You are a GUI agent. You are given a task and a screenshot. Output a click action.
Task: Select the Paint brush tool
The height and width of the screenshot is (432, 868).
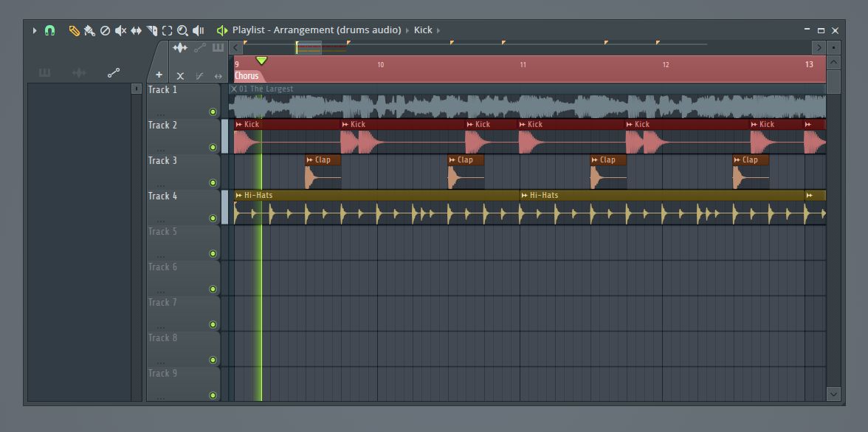(89, 30)
